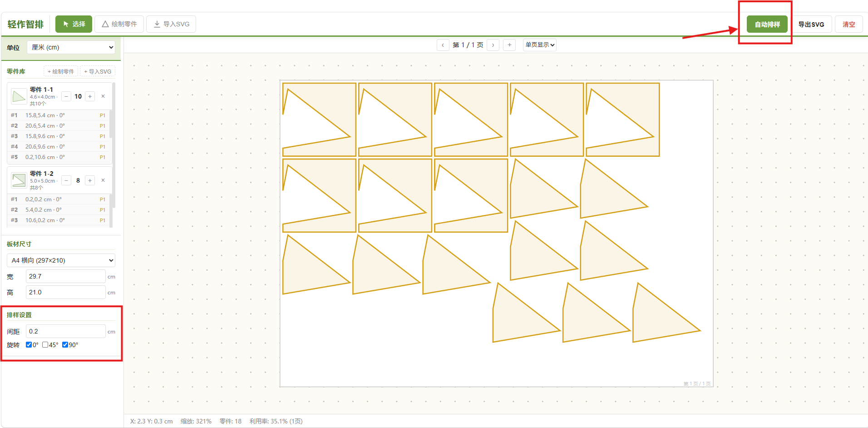The height and width of the screenshot is (428, 868).
Task: Focus the 高 height field 21.0
Action: [x=66, y=292]
